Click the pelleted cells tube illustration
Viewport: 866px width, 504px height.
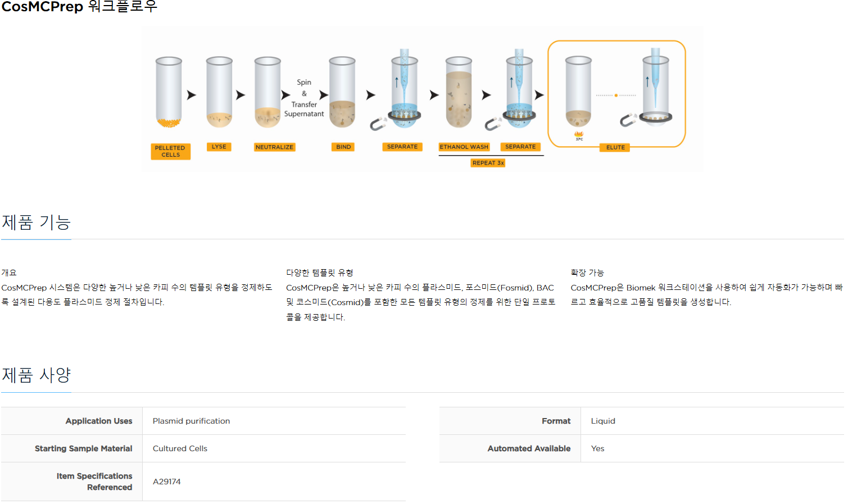169,92
